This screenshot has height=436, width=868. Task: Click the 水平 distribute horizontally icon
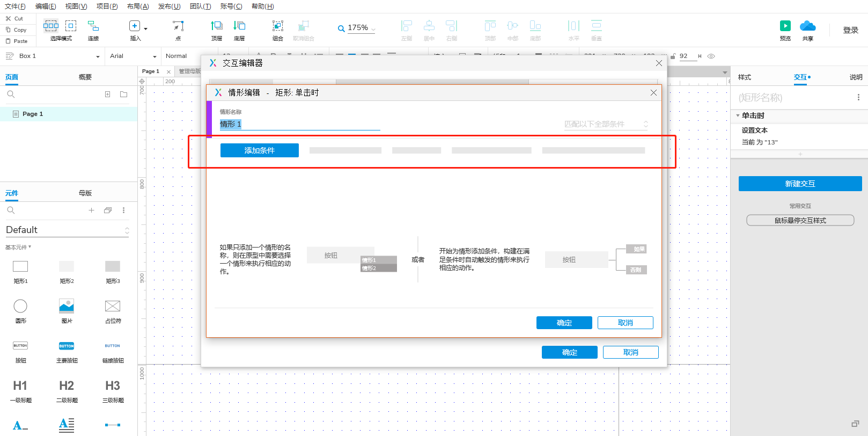[574, 26]
